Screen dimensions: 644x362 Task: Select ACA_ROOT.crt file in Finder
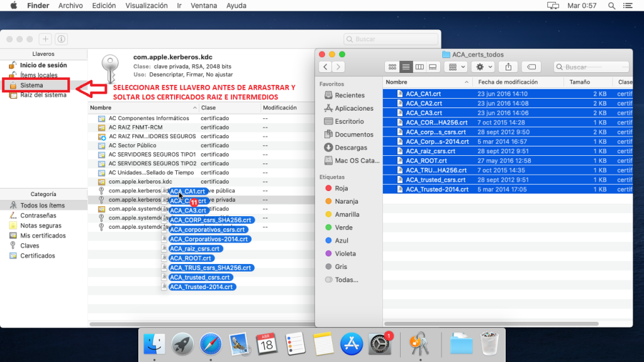(508, 161)
